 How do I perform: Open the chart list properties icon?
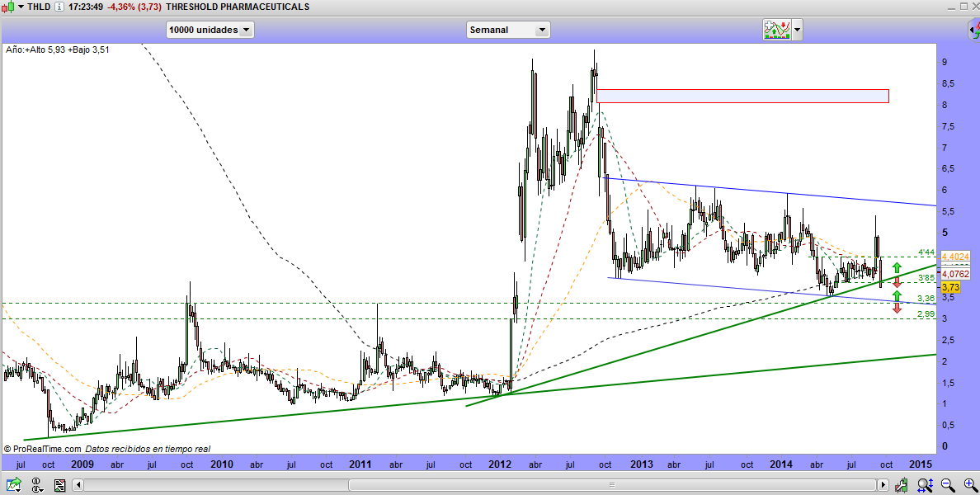tap(59, 485)
